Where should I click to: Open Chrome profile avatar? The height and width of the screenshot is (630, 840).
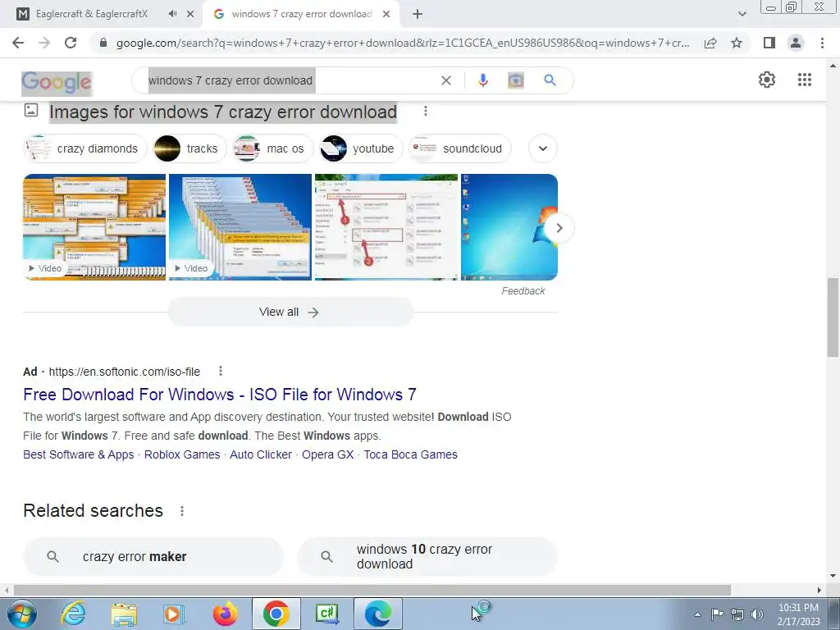point(796,43)
